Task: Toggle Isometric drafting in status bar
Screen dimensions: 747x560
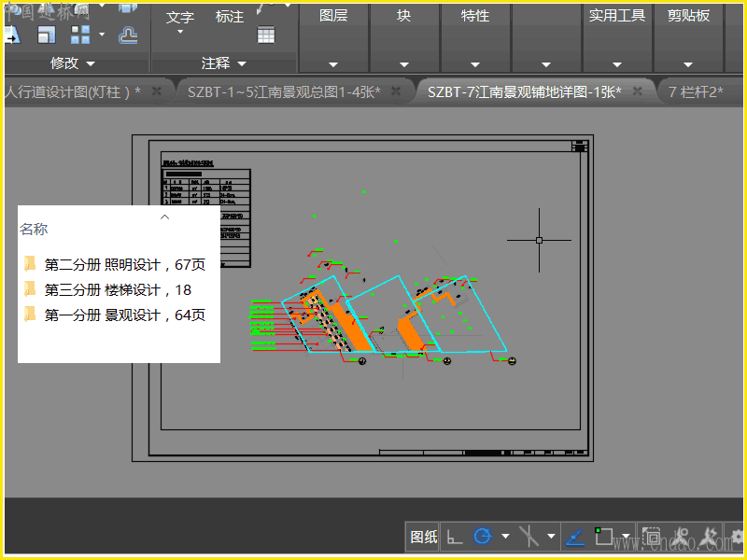Action: click(x=529, y=536)
